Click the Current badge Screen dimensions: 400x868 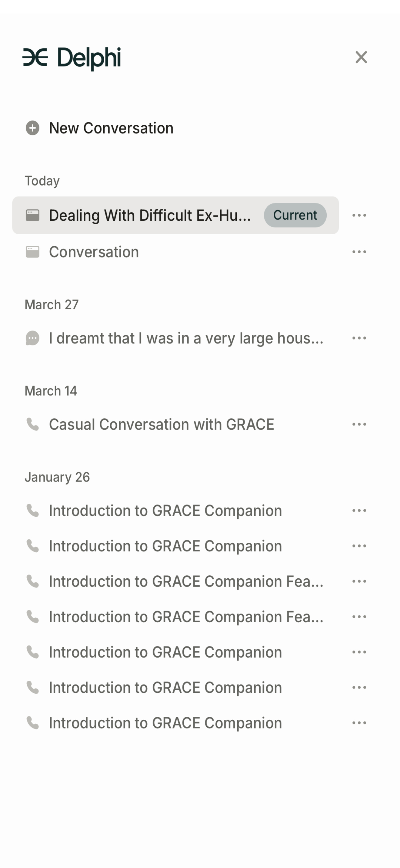pos(295,215)
